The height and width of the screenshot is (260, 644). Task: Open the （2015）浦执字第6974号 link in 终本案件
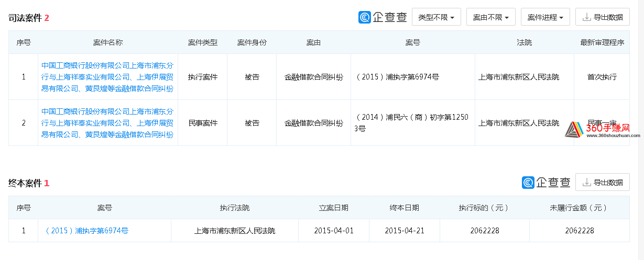point(87,231)
